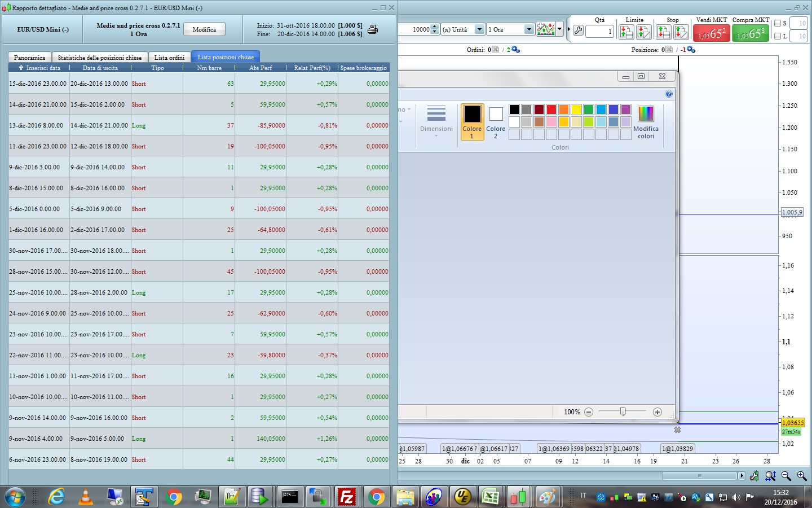Click the Modifica button in report header
Image resolution: width=812 pixels, height=508 pixels.
click(x=204, y=29)
